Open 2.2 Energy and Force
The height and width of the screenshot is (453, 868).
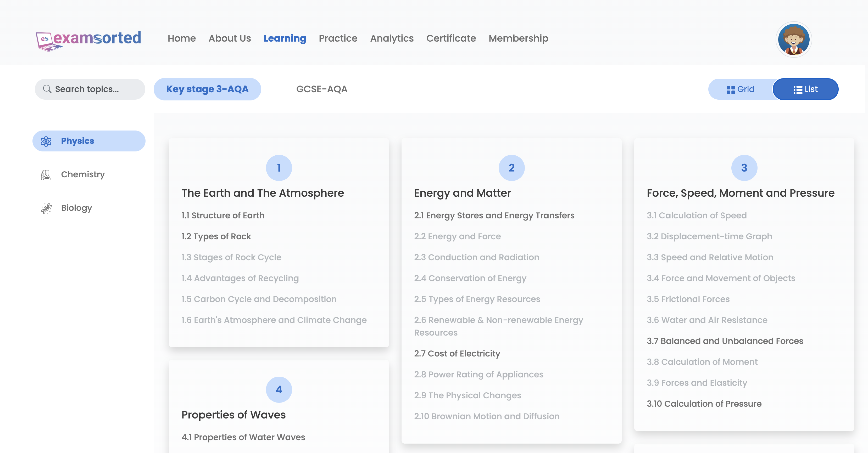457,236
